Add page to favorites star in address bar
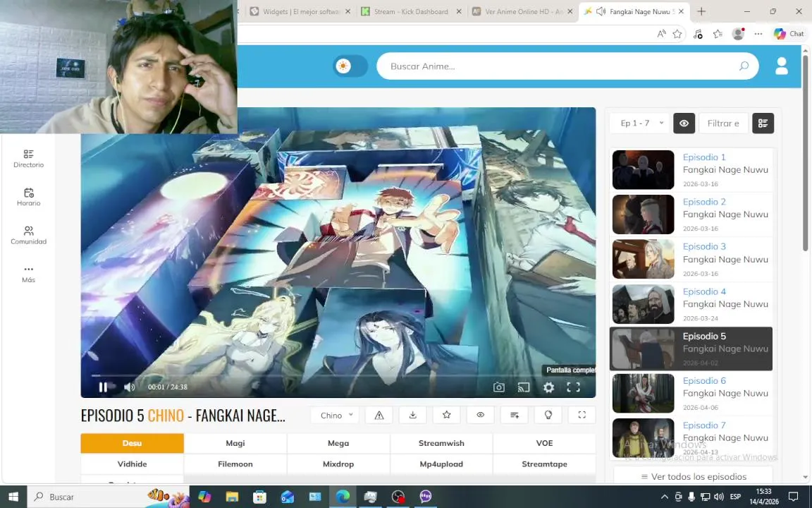The height and width of the screenshot is (508, 812). [677, 34]
